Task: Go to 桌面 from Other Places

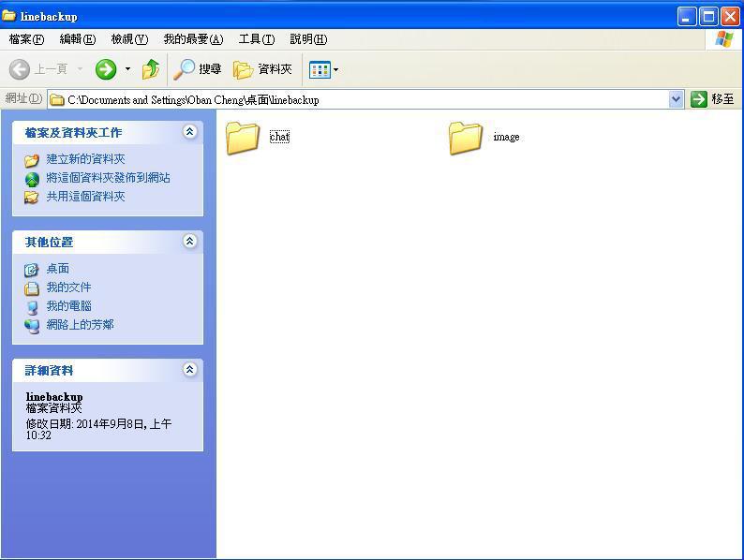Action: 58,269
